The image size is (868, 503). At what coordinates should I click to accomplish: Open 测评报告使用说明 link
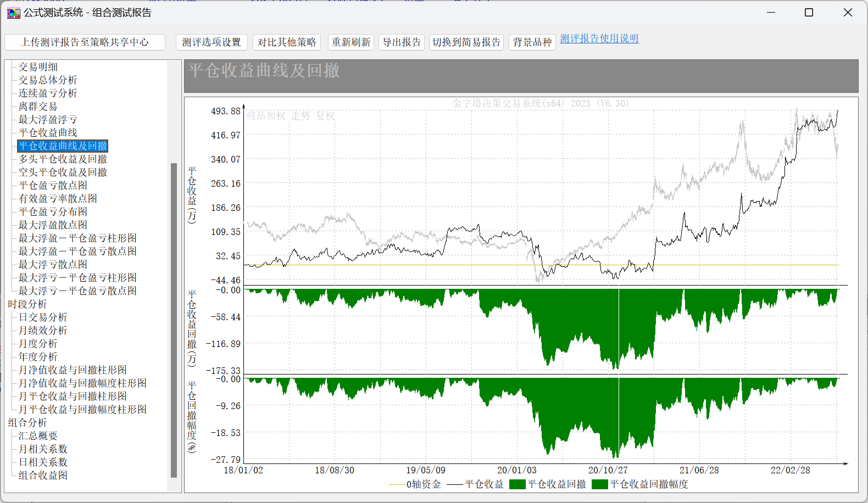599,38
